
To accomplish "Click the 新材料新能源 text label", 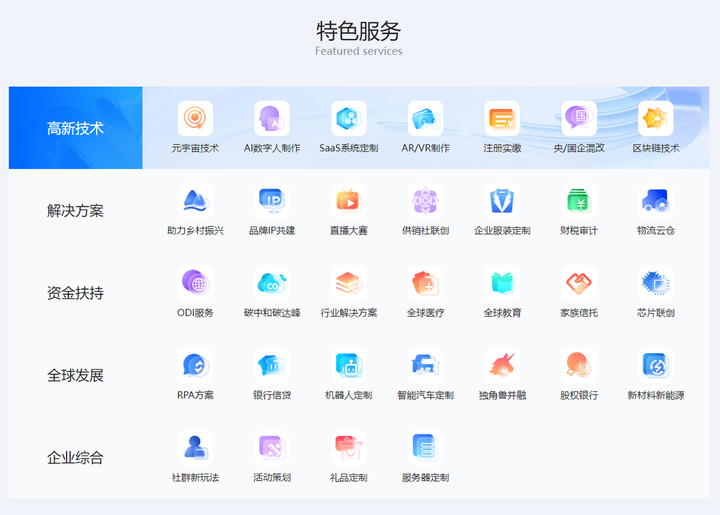I will (656, 395).
